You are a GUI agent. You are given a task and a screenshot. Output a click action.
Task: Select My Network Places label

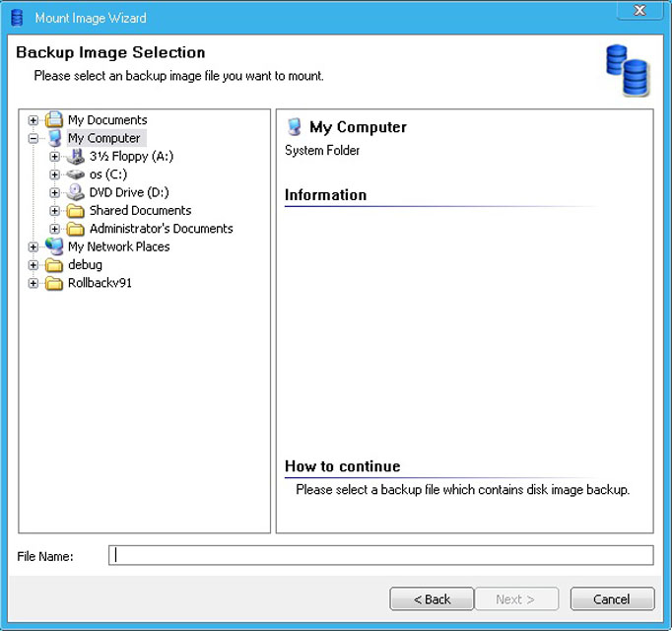coord(118,246)
